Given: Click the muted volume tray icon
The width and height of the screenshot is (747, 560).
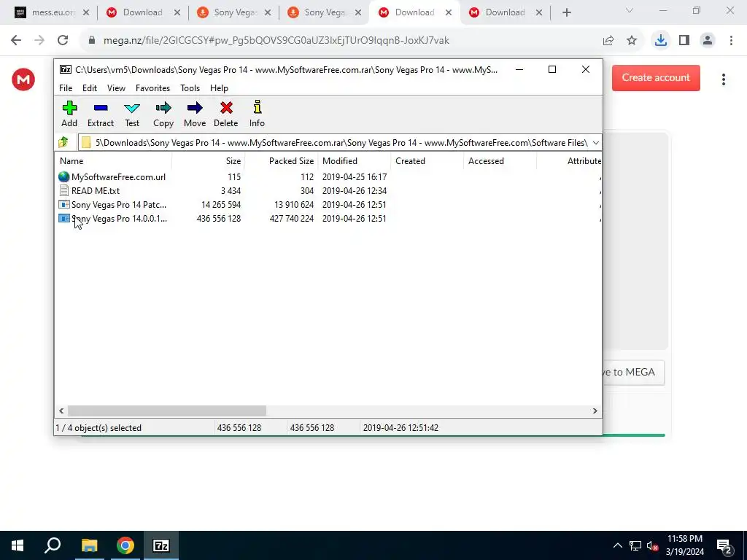Looking at the screenshot, I should [x=652, y=545].
